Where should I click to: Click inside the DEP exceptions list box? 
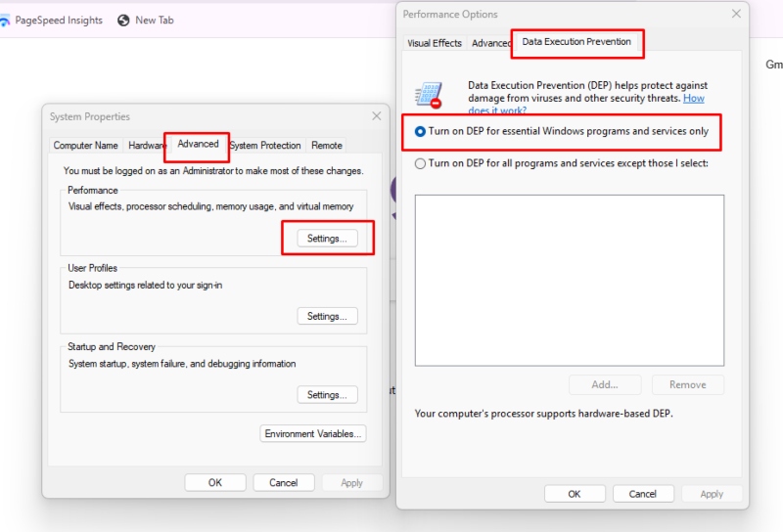(x=570, y=281)
